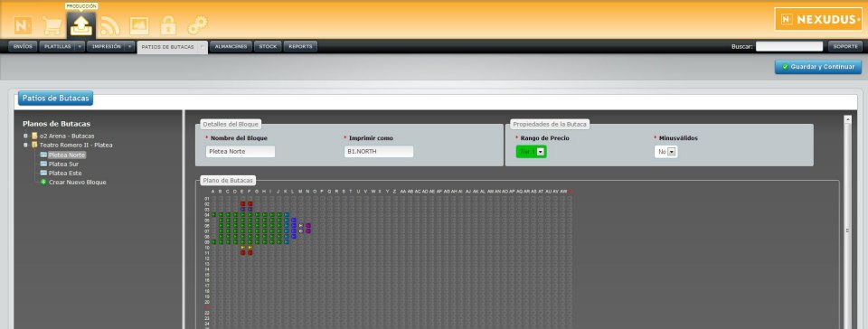
Task: Collapse the Teatro Romero II - Platea node
Action: pyautogui.click(x=25, y=145)
